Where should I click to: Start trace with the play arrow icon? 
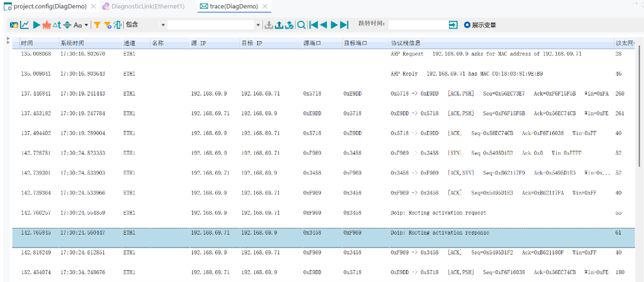37,25
